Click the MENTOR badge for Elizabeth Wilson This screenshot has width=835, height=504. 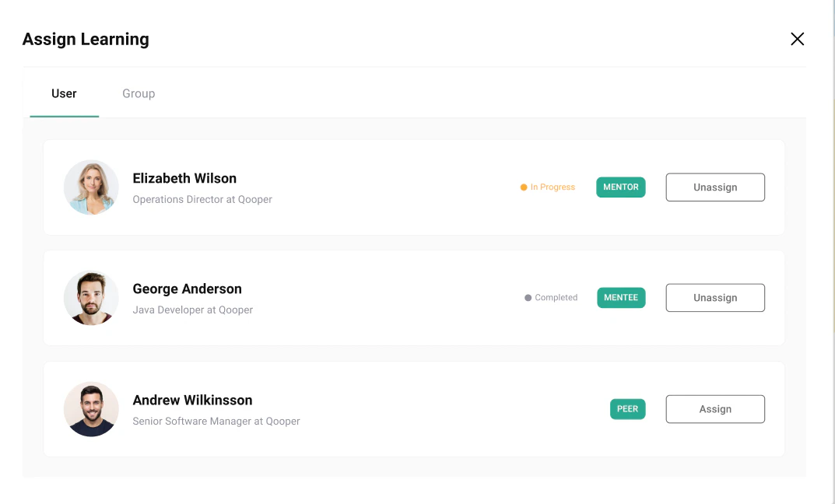[x=620, y=187]
